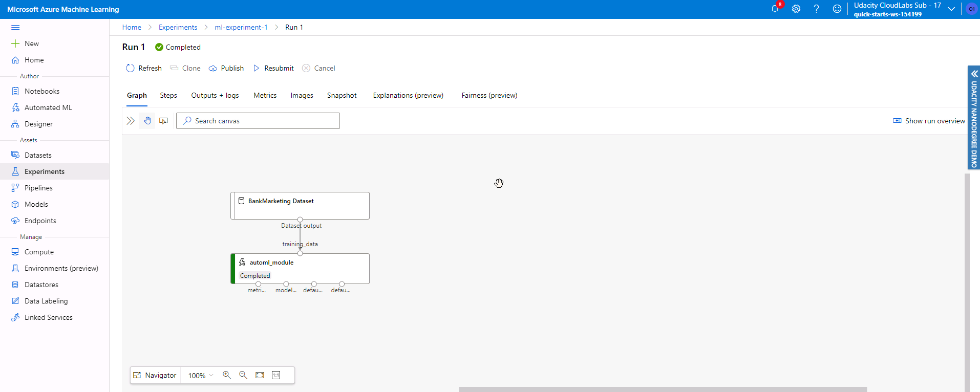Open the settings gear icon
The image size is (980, 392).
coord(796,9)
